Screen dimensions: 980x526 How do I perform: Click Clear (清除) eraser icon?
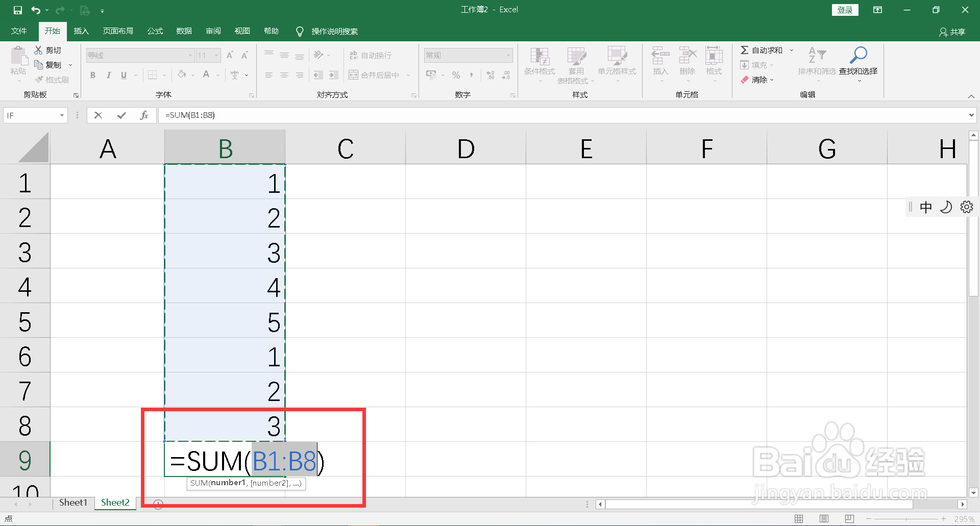pos(745,80)
